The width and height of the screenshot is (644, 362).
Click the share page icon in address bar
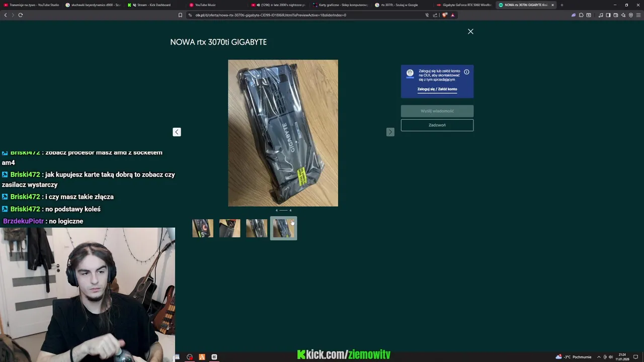click(435, 15)
